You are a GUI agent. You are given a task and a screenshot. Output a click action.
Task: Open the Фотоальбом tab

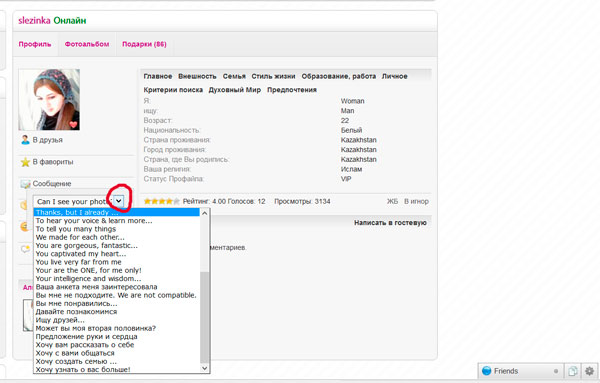87,44
